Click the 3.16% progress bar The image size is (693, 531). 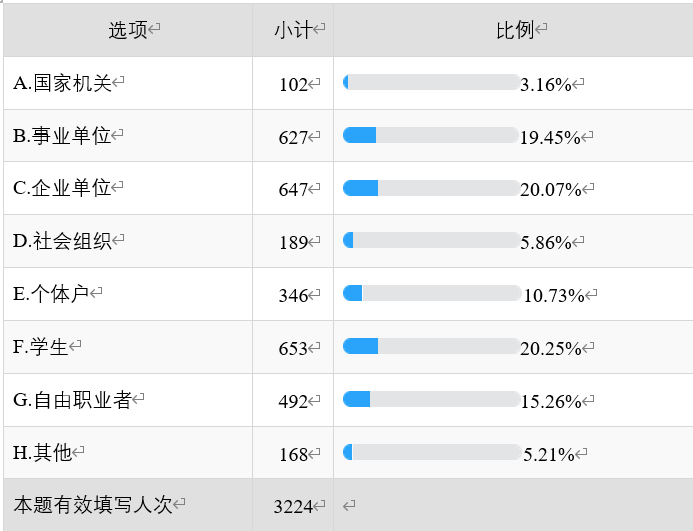coord(431,82)
